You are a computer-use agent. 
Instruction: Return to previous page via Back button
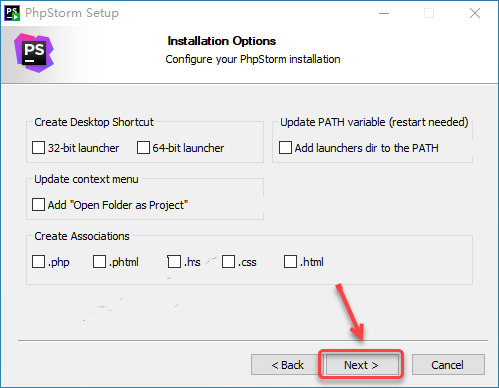[287, 365]
